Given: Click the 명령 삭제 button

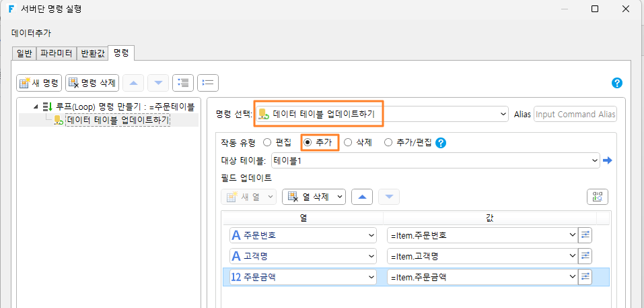Looking at the screenshot, I should [x=92, y=83].
